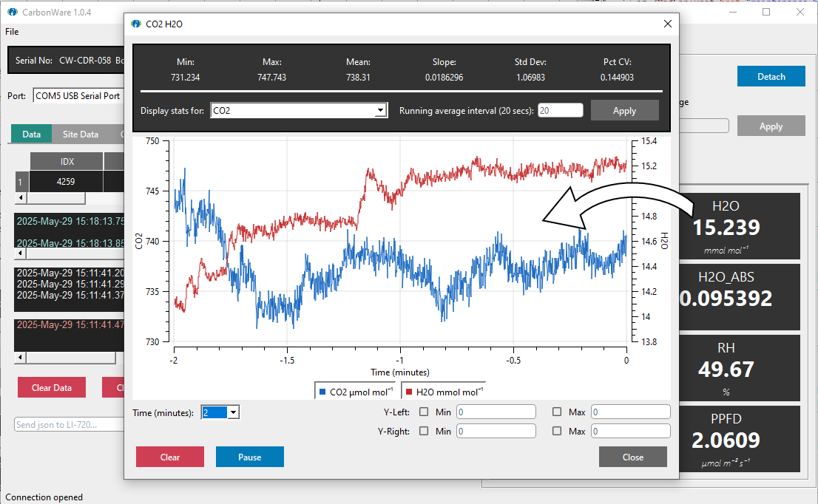Click the gray Apply button in main window
The height and width of the screenshot is (504, 818).
[771, 126]
